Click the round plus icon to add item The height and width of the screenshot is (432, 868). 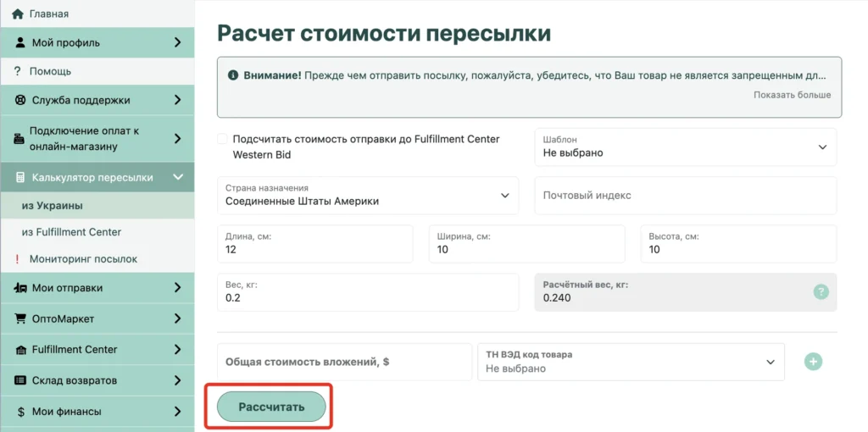813,362
